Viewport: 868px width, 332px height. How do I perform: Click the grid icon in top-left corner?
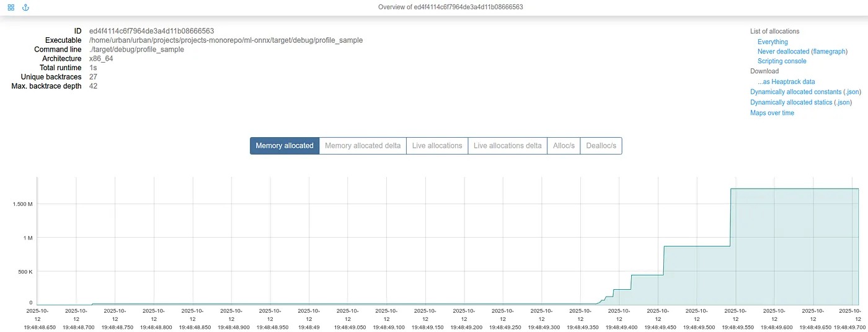(11, 7)
